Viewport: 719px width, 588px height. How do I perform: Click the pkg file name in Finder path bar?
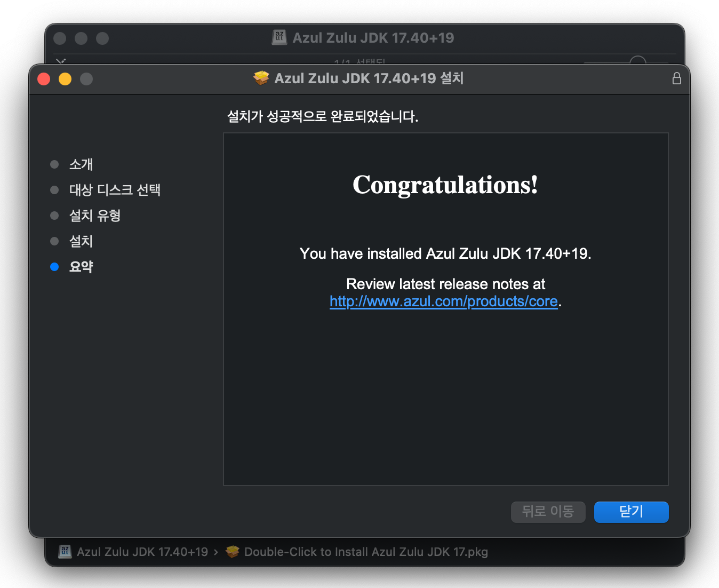(366, 552)
